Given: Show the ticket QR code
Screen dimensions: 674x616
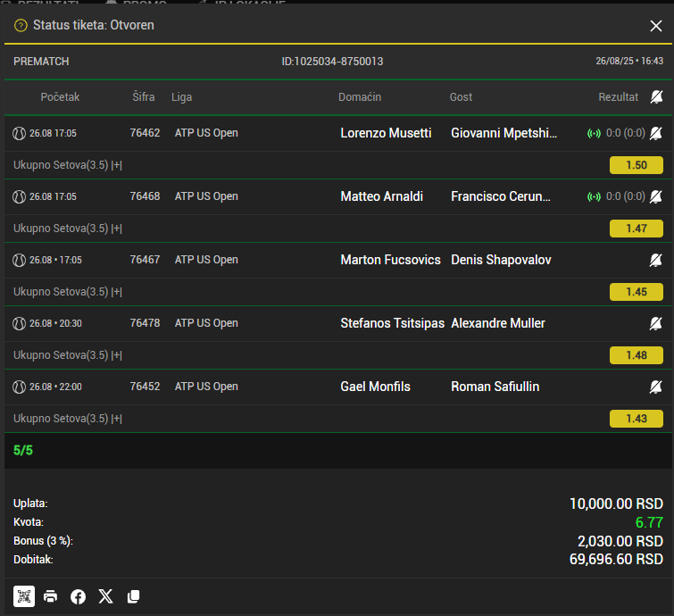Looking at the screenshot, I should tap(24, 596).
